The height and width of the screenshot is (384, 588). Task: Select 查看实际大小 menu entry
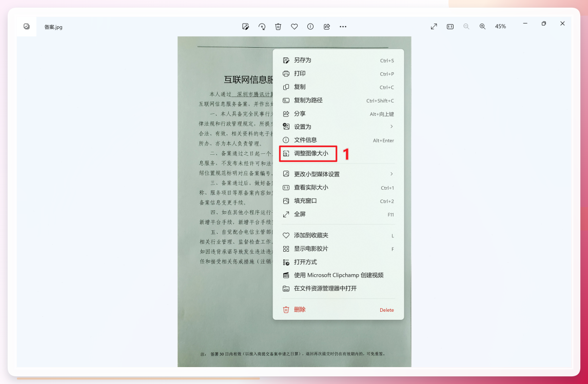(x=338, y=188)
